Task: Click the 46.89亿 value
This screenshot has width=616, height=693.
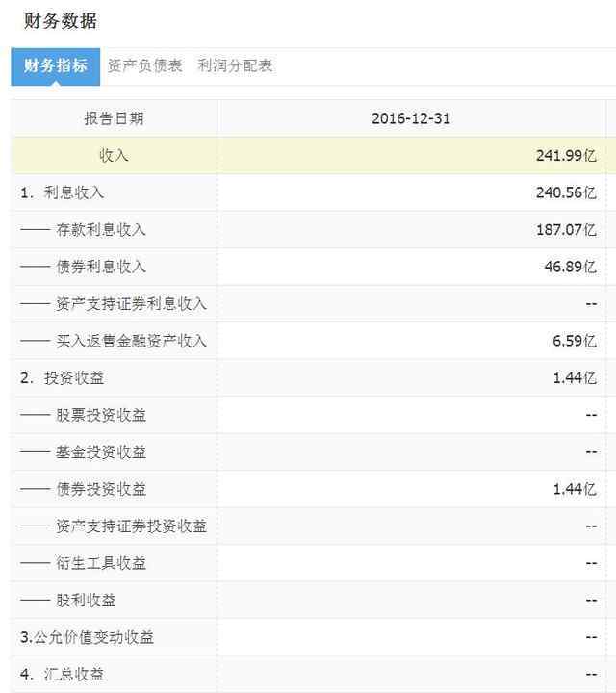Action: 570,267
